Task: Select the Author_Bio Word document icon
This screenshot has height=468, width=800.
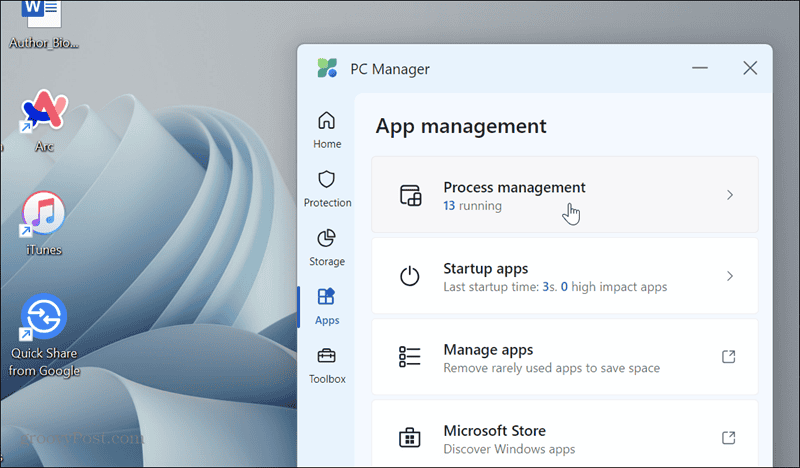Action: [43, 25]
